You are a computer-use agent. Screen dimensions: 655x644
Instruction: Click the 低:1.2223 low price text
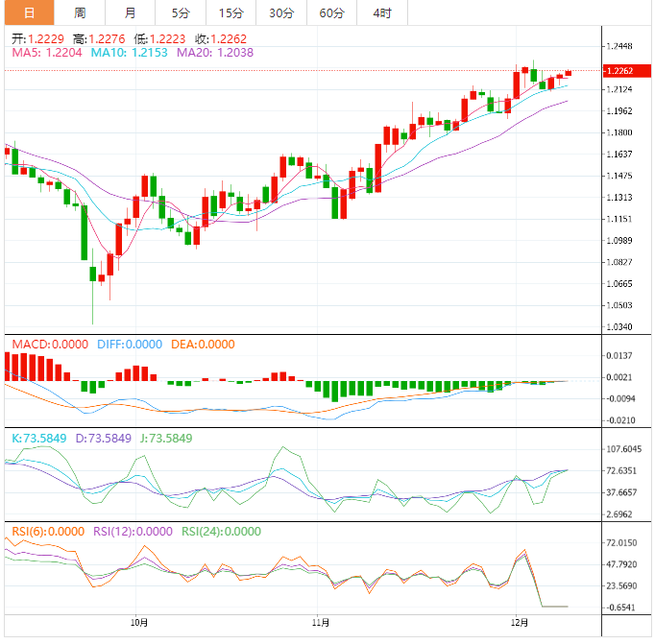(159, 39)
